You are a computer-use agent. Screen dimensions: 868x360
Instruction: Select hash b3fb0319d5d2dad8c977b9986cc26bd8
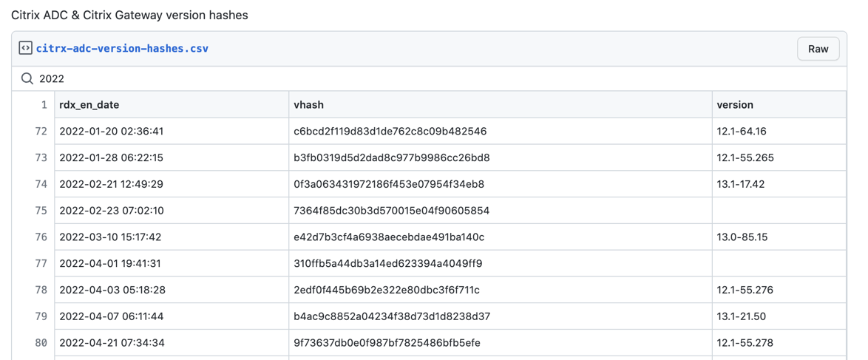click(x=392, y=158)
